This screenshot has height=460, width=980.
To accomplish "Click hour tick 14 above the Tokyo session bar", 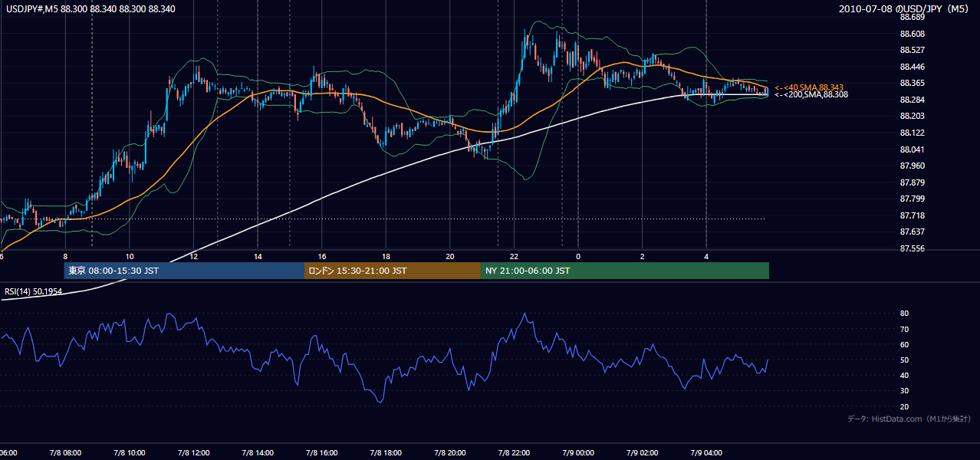I will [x=258, y=256].
